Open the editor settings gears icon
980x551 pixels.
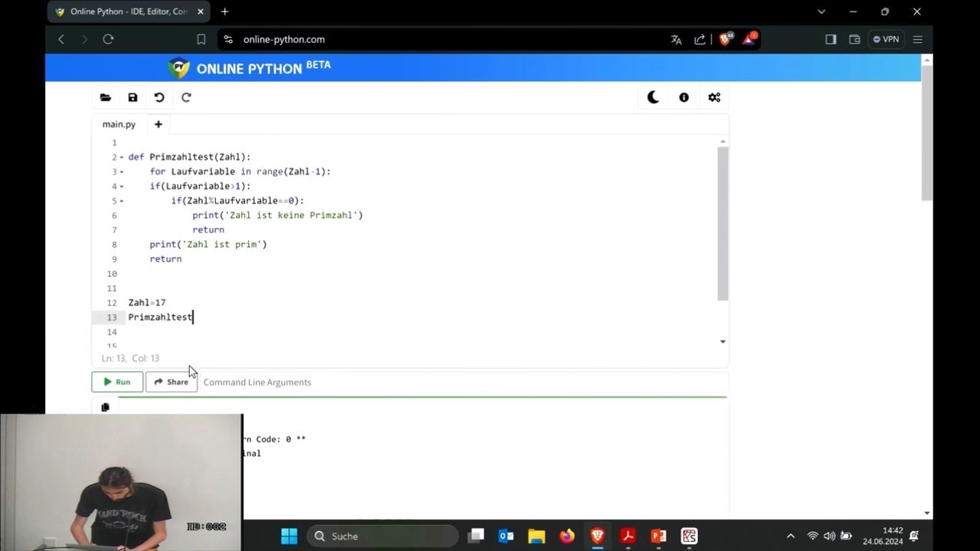pos(714,97)
